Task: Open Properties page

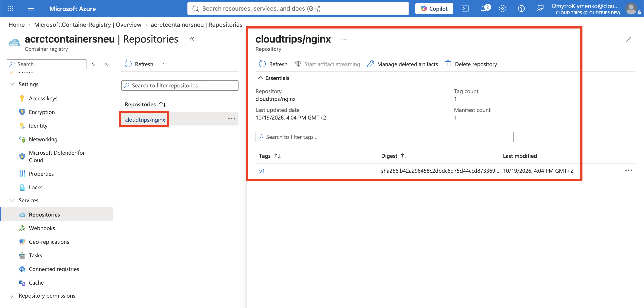Action: click(41, 174)
